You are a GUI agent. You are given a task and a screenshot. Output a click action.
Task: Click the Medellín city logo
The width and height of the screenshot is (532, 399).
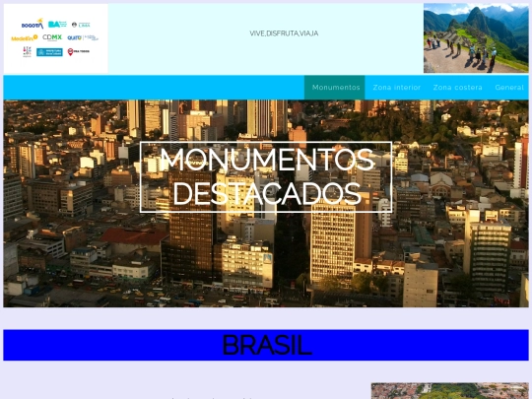25,38
